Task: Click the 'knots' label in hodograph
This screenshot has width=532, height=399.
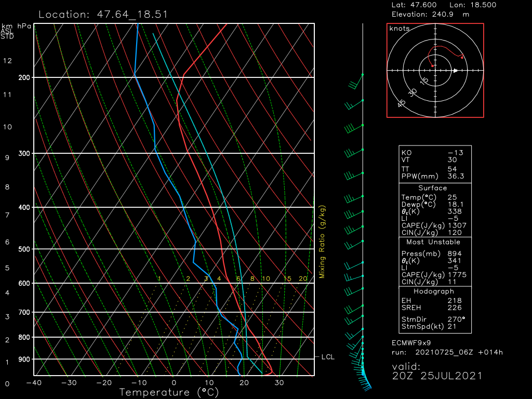Action: click(399, 29)
